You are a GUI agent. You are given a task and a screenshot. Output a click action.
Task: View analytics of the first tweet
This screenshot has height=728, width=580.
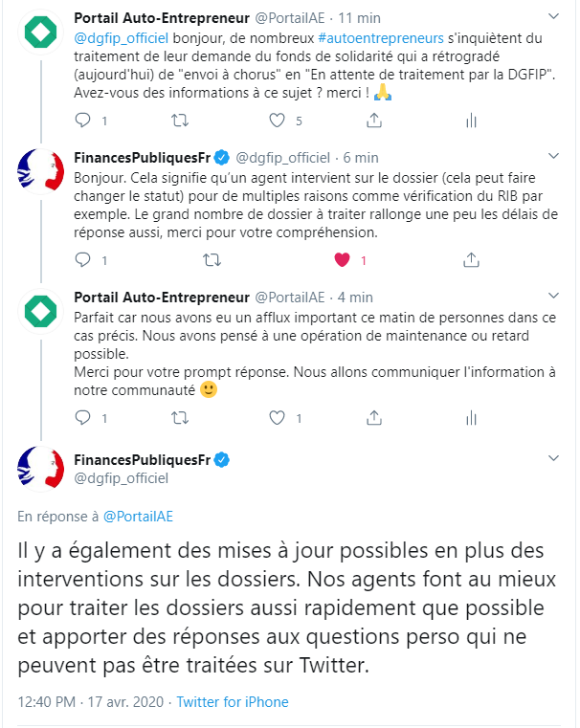click(471, 121)
